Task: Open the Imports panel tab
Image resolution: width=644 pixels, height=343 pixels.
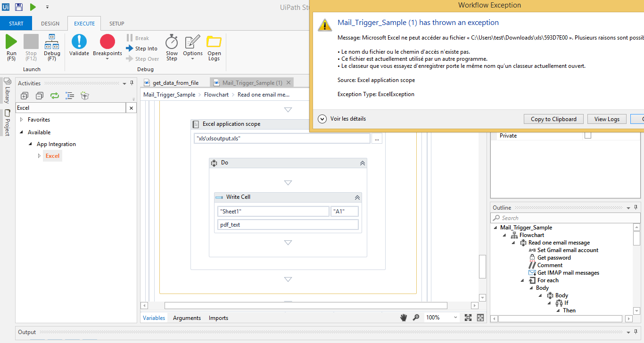Action: (x=218, y=318)
